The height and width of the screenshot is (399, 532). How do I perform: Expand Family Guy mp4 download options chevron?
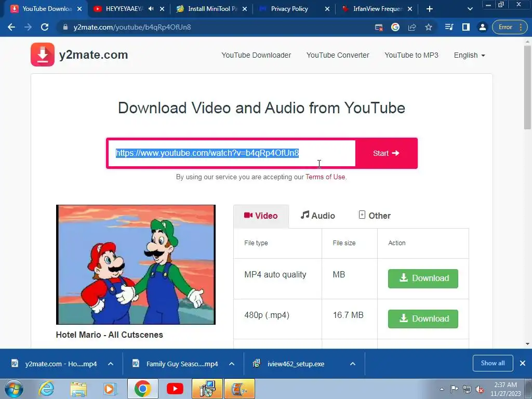[232, 364]
